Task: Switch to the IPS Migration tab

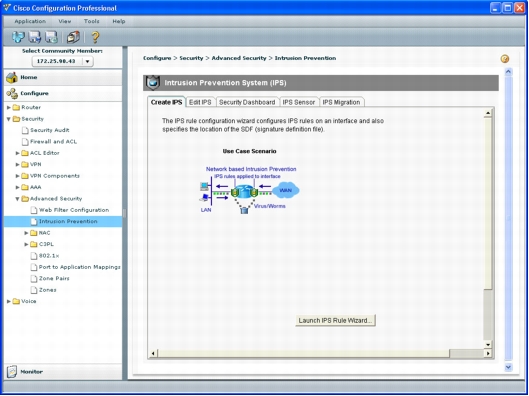Action: click(x=341, y=102)
